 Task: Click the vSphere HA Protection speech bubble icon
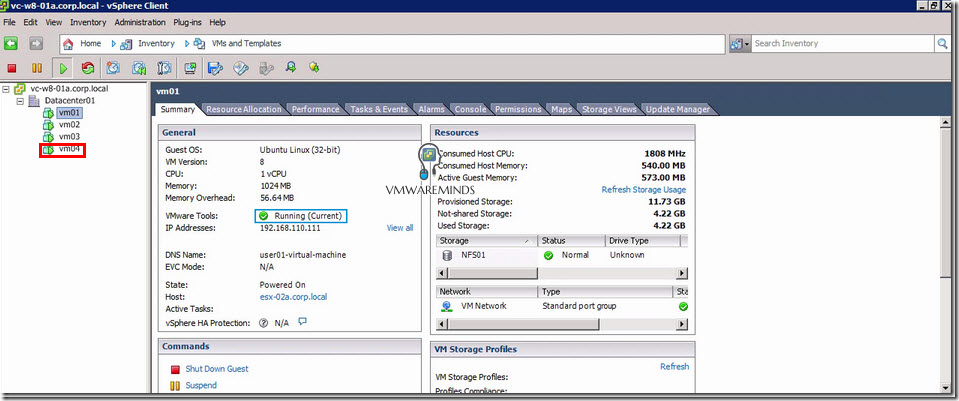(x=302, y=322)
